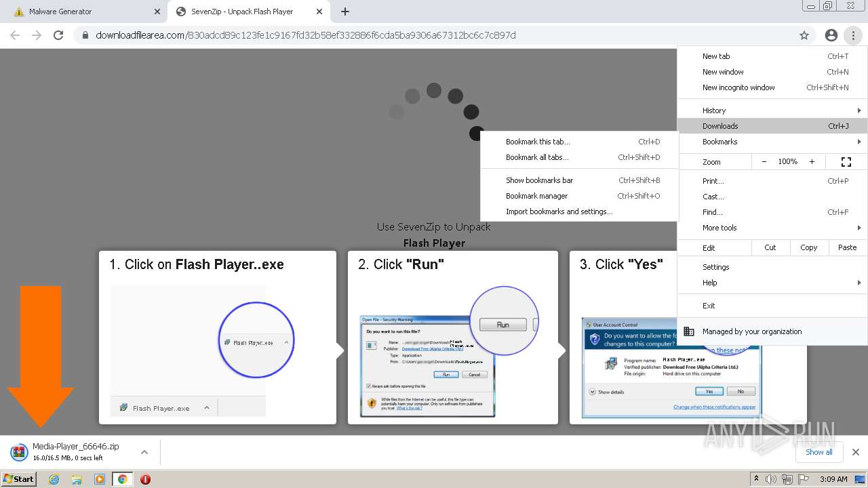Open Settings from Chrome menu
This screenshot has height=488, width=868.
tap(772, 267)
